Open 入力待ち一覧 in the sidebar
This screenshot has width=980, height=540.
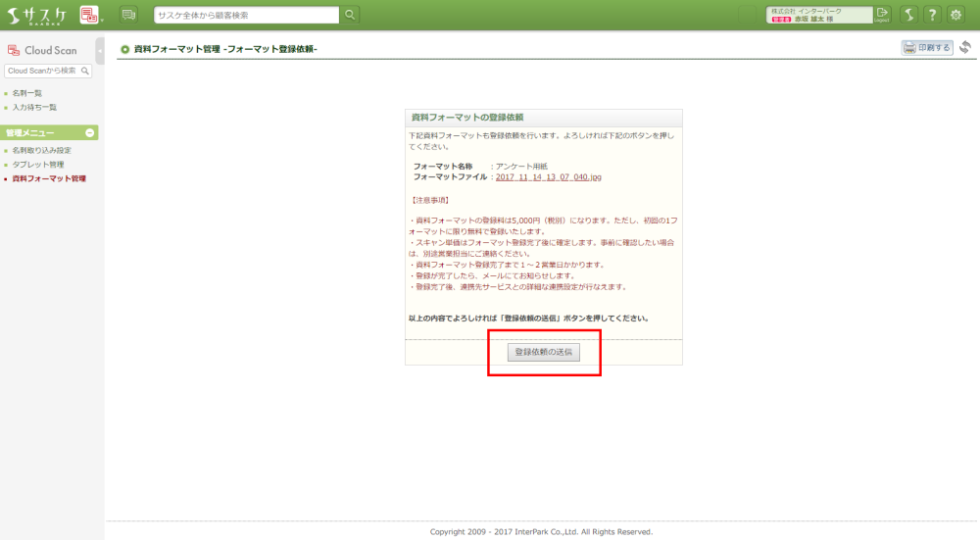pos(33,107)
